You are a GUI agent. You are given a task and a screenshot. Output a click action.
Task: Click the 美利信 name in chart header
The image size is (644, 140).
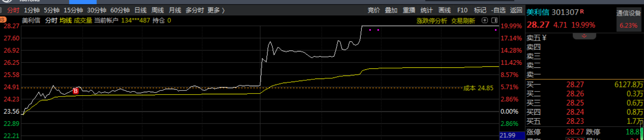click(x=31, y=20)
